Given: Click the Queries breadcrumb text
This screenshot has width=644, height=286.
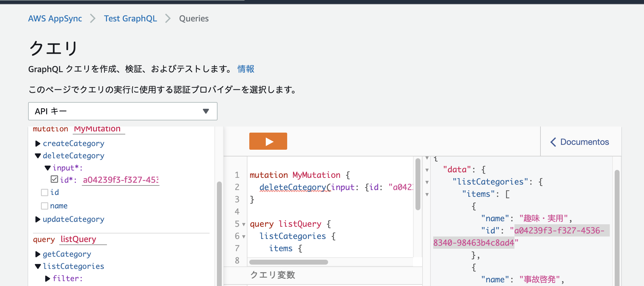Looking at the screenshot, I should coord(194,18).
